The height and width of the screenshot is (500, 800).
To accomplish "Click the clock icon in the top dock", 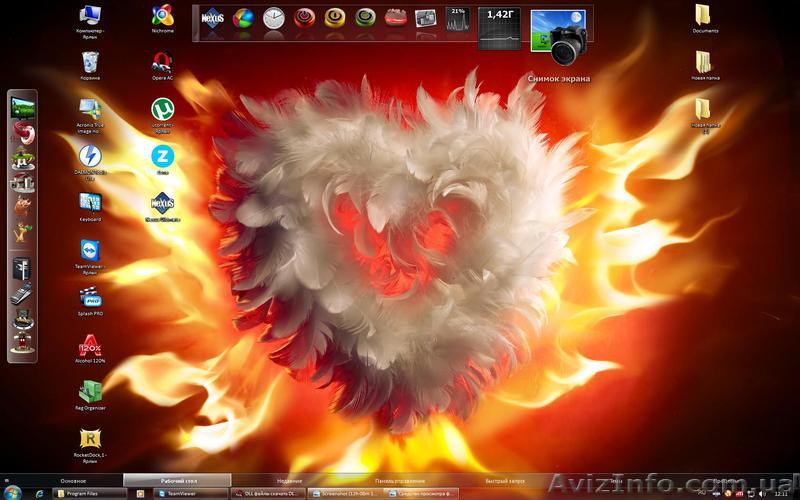I will 273,18.
